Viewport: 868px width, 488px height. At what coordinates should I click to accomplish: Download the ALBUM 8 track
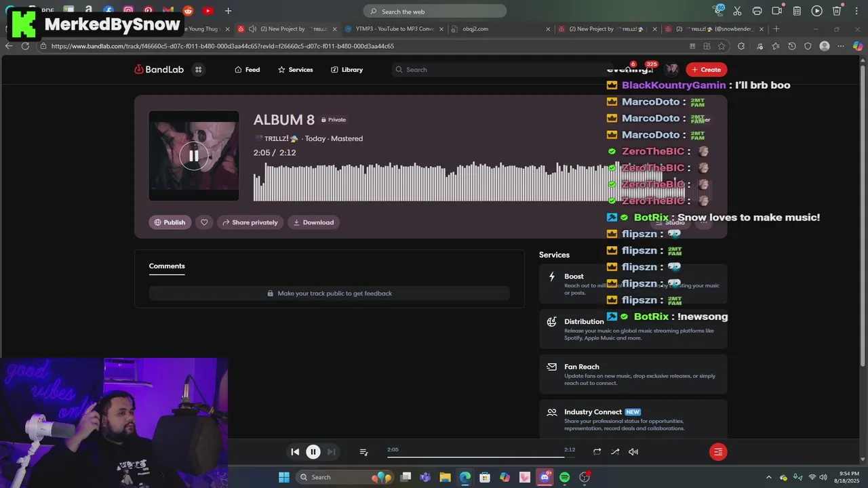(313, 222)
